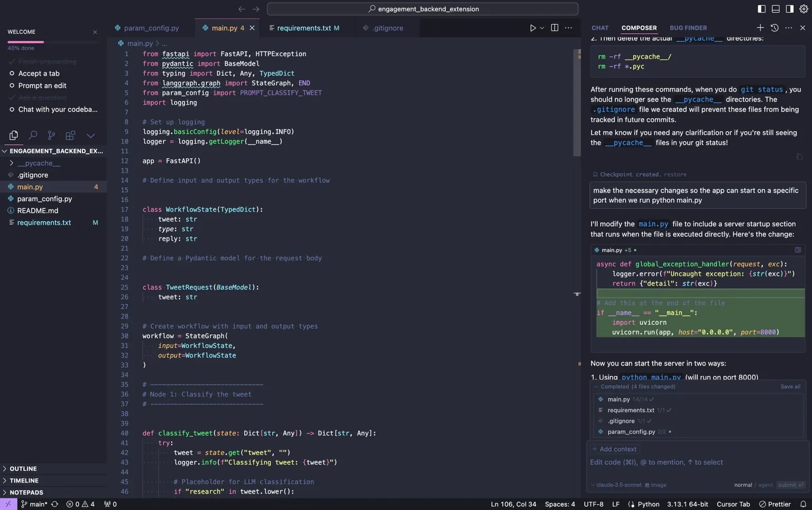Click Save all in completed files
812x510 pixels.
(790, 387)
